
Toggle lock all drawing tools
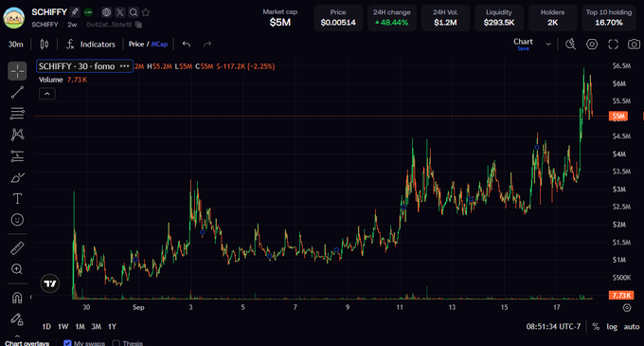17,319
